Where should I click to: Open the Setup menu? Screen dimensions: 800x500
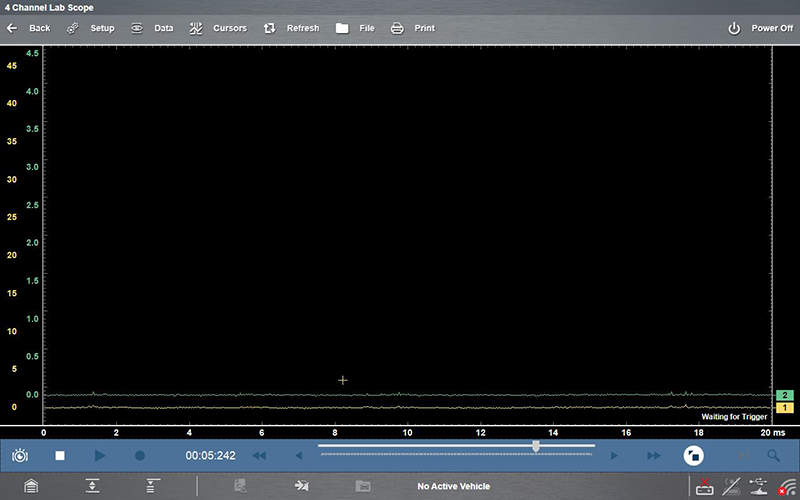(103, 29)
